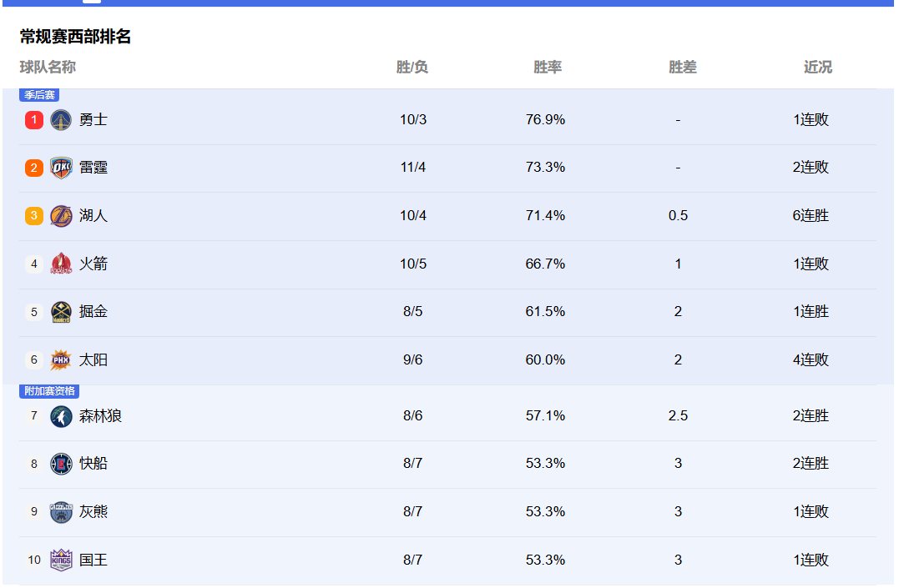Screen dimensions: 899x588
Task: Click the Grizzlies (灰熊) team logo
Action: [61, 512]
